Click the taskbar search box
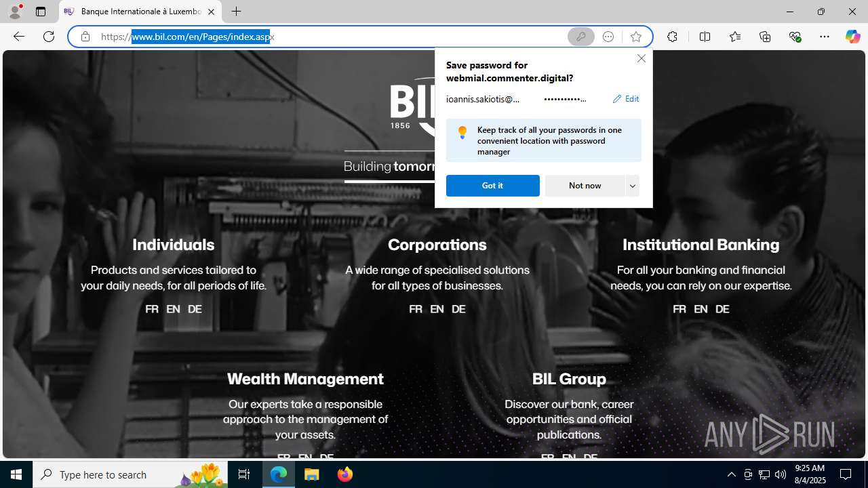Image resolution: width=868 pixels, height=488 pixels. click(129, 474)
